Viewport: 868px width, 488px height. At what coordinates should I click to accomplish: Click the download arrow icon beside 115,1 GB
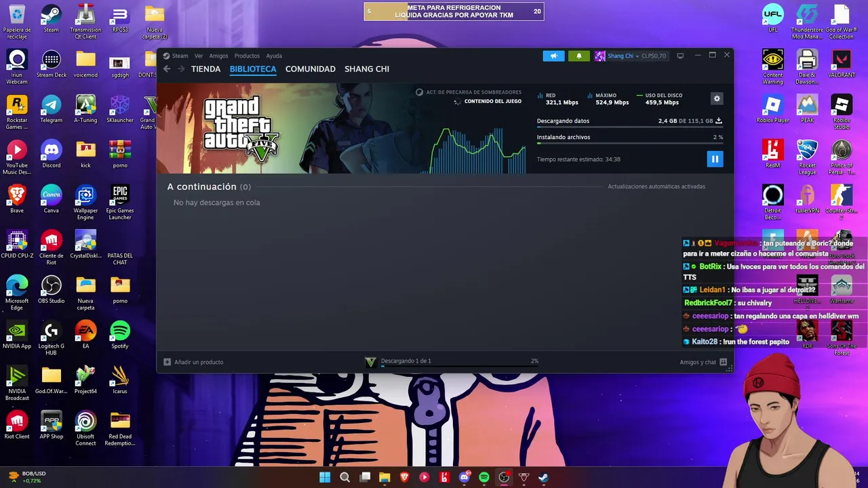pyautogui.click(x=719, y=121)
